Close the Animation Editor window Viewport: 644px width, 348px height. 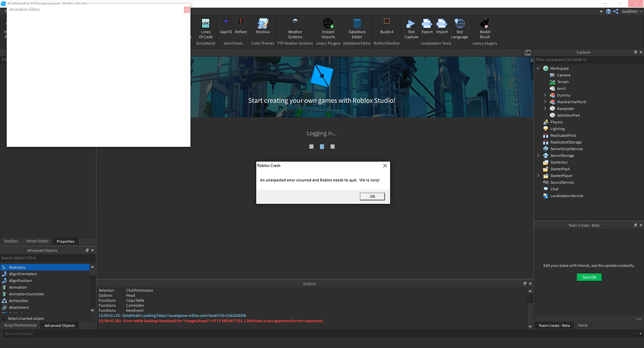[x=187, y=9]
